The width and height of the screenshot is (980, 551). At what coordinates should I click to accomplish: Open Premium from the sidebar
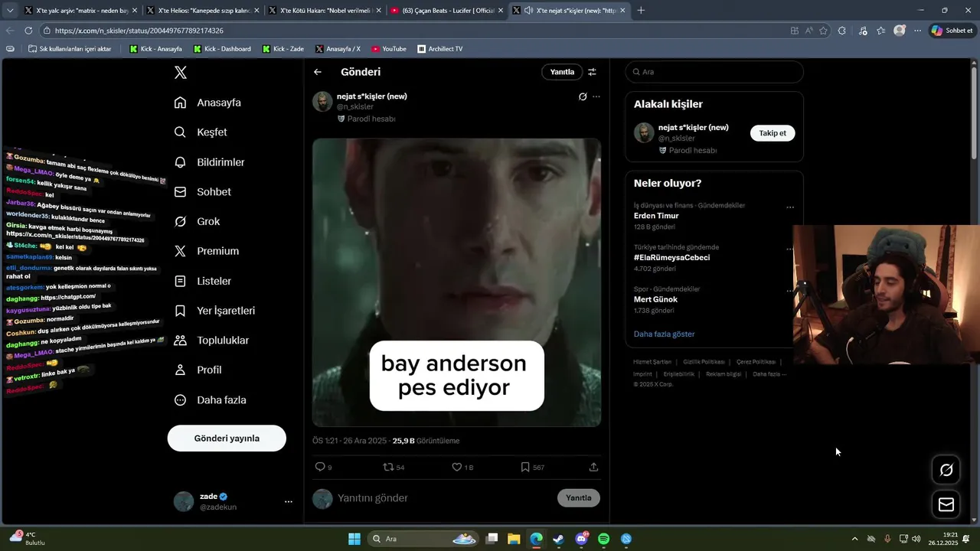[x=206, y=251]
